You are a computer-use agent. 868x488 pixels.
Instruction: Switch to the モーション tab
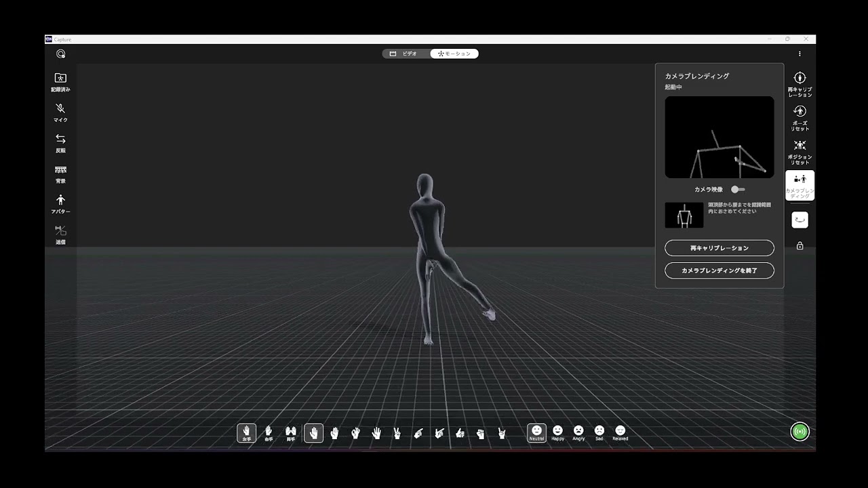(x=454, y=54)
